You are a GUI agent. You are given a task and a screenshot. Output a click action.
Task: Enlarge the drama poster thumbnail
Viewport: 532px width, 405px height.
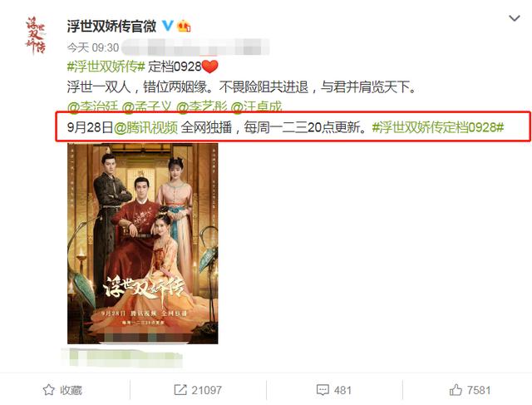click(x=142, y=244)
